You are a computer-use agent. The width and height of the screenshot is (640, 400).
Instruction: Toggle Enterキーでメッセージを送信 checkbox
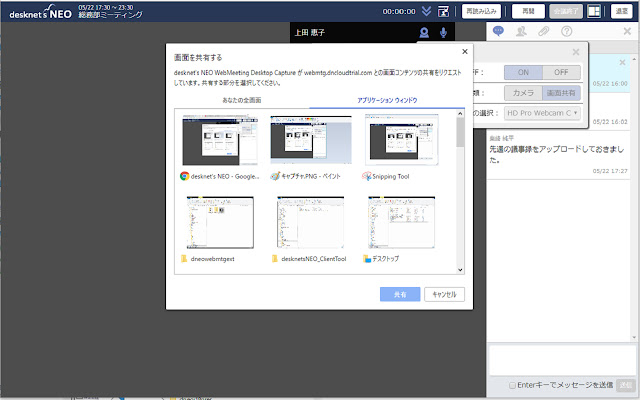[x=512, y=385]
